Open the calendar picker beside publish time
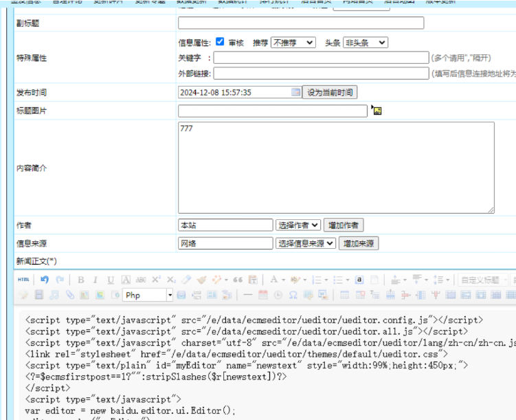Image resolution: width=516 pixels, height=420 pixels. 295,92
